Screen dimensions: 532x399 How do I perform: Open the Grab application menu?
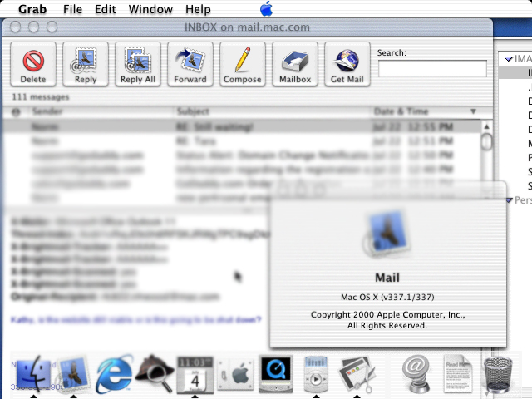[32, 9]
